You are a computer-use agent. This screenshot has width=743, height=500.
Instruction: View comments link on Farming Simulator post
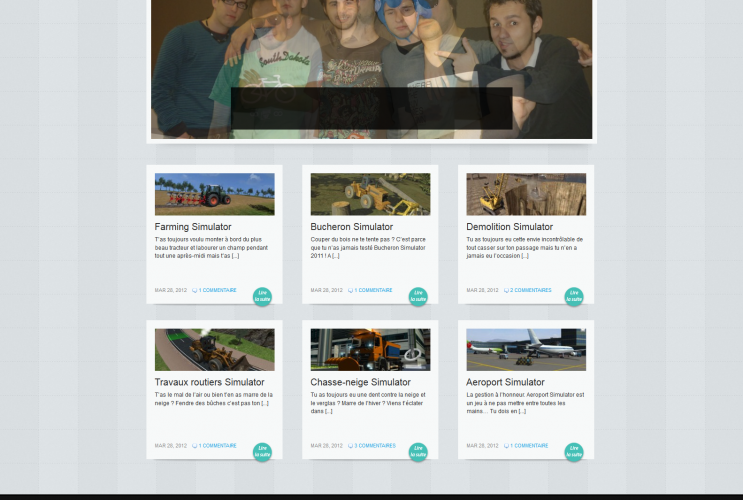pyautogui.click(x=217, y=290)
